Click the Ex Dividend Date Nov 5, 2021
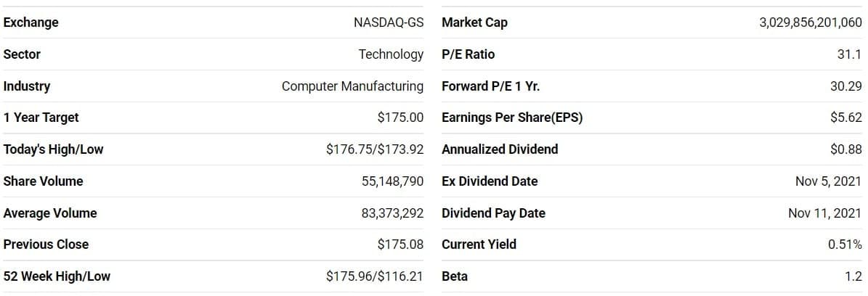 [x=829, y=181]
